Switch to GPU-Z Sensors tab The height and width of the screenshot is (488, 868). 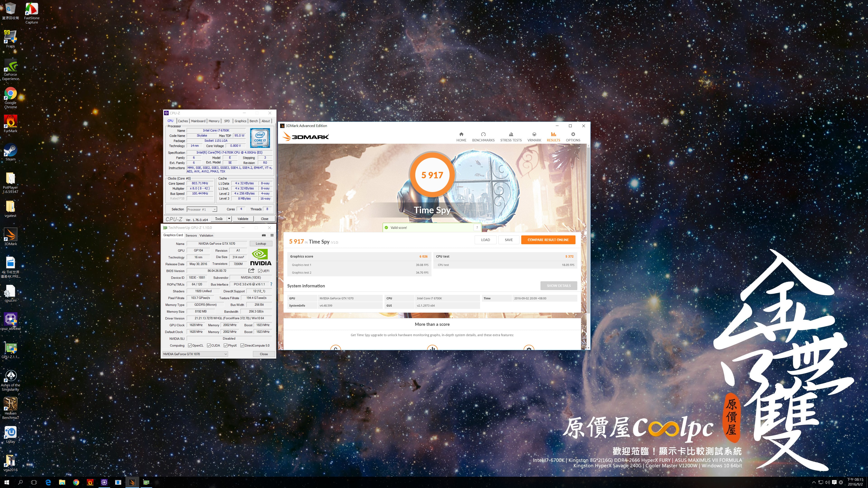tap(191, 235)
